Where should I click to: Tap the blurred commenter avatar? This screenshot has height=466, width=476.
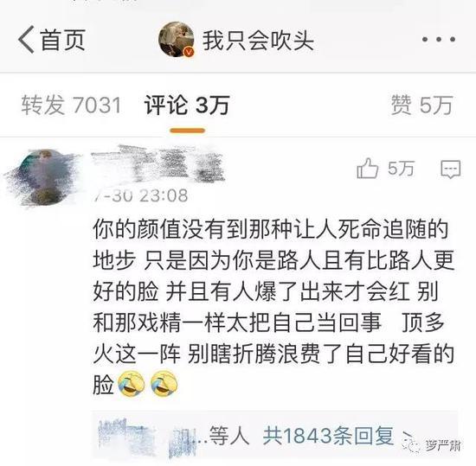[42, 178]
